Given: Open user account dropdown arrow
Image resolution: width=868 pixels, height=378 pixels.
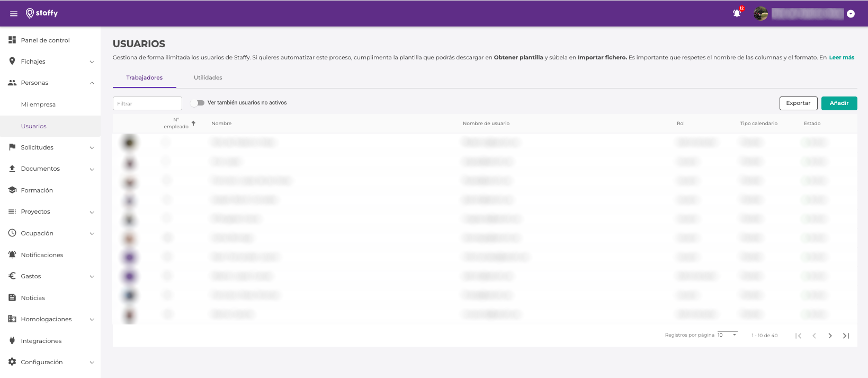Looking at the screenshot, I should 851,14.
